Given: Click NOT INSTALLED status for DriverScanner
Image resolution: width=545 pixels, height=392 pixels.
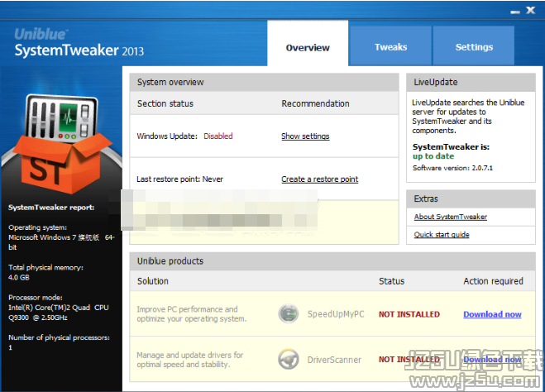Looking at the screenshot, I should pos(409,359).
